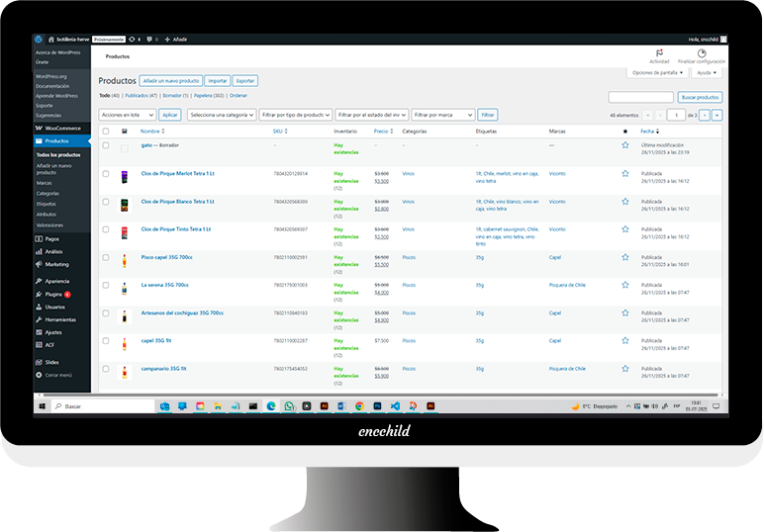Check the box for Clos de Pirque Merlot
Viewport: 764px width, 532px height.
(x=107, y=173)
